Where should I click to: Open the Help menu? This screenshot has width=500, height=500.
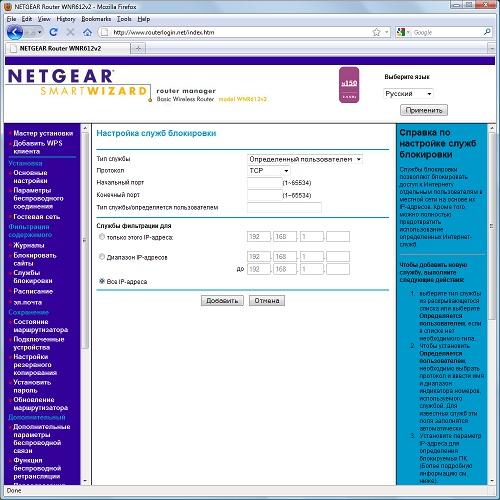[144, 19]
